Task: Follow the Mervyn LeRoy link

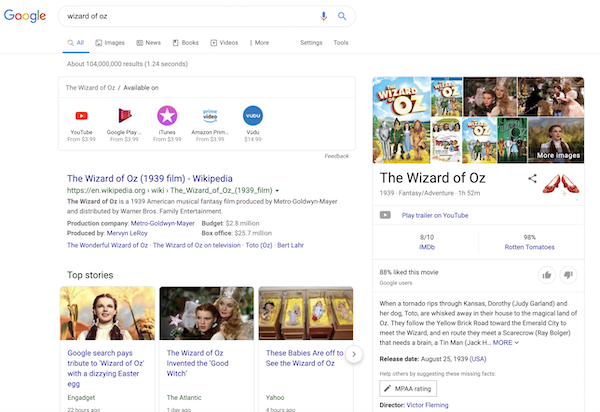Action: click(x=127, y=233)
